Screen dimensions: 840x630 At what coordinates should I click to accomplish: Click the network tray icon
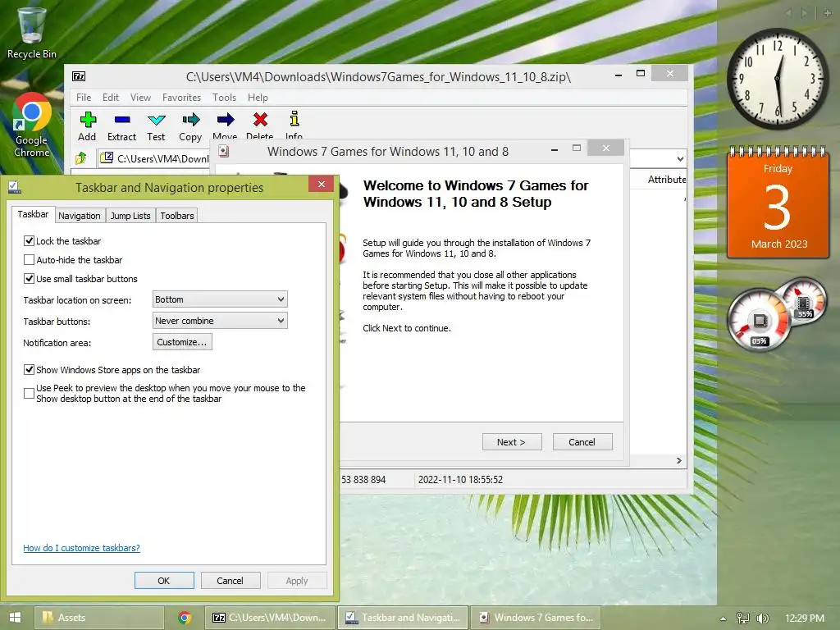click(743, 619)
